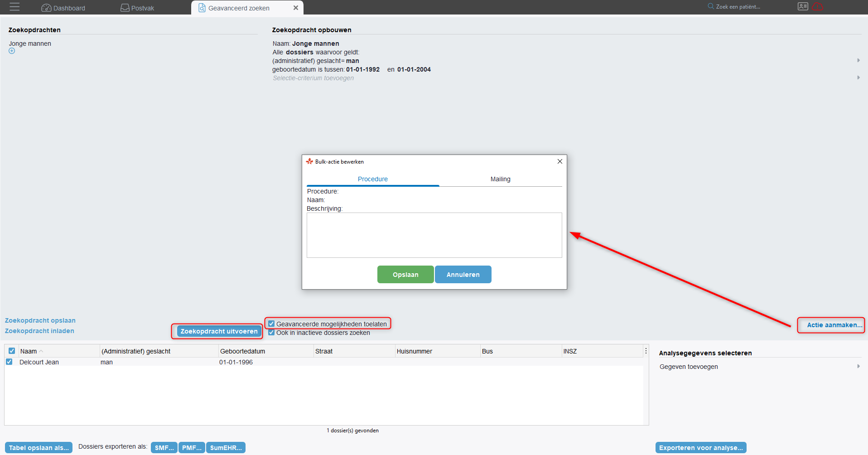Screen dimensions: 868x455
Task: Select the Jonge mannen saved search
Action: click(30, 44)
